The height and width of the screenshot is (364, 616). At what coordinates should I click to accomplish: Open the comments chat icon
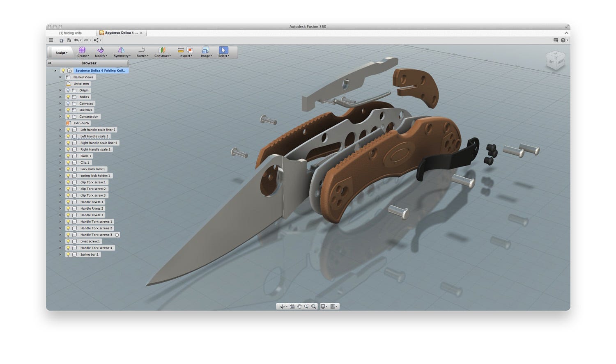coord(556,40)
